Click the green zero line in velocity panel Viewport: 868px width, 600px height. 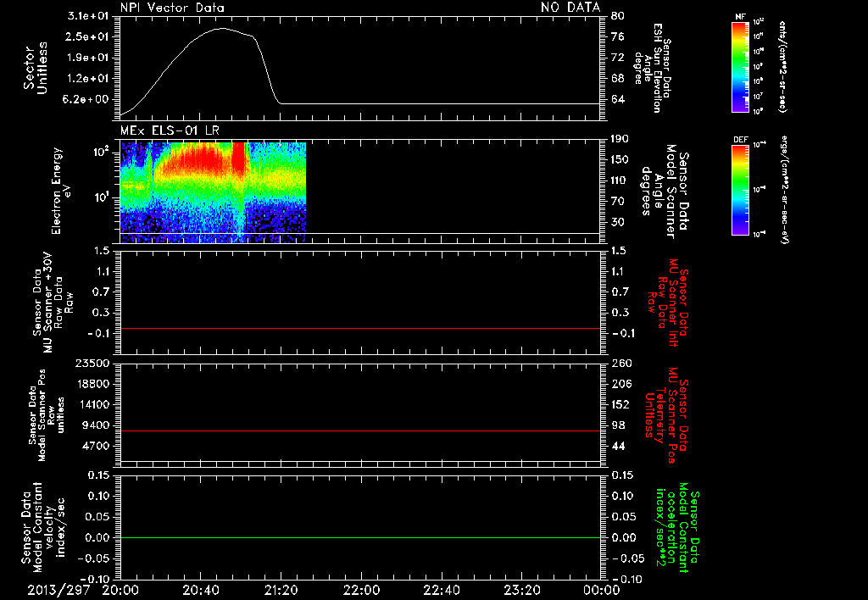360,537
